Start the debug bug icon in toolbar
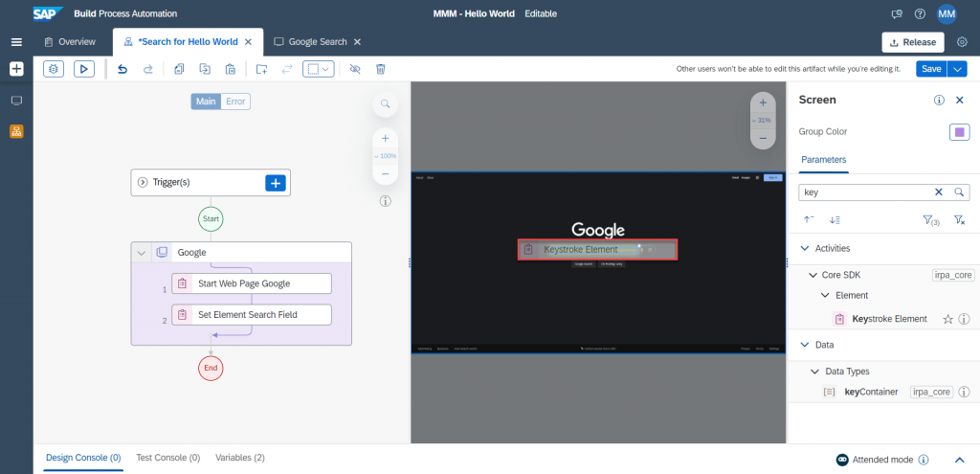Viewport: 980px width, 474px height. click(54, 69)
